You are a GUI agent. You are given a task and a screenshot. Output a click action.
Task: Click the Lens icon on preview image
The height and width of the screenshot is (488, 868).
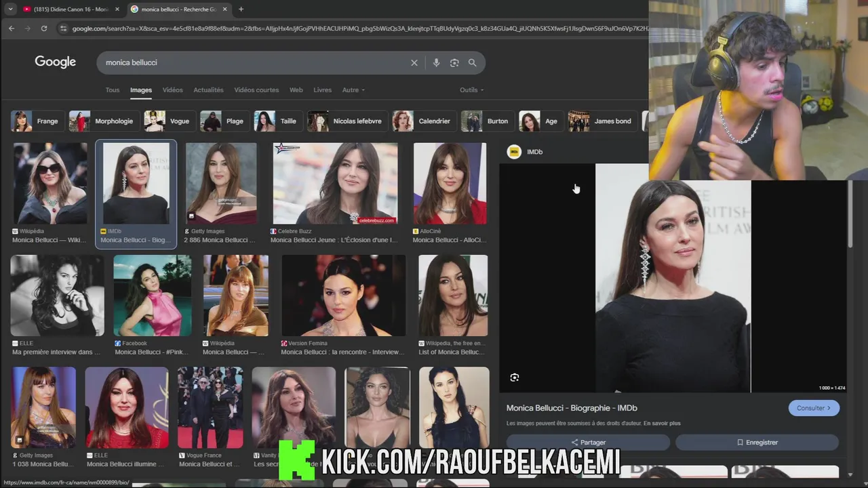(x=515, y=378)
